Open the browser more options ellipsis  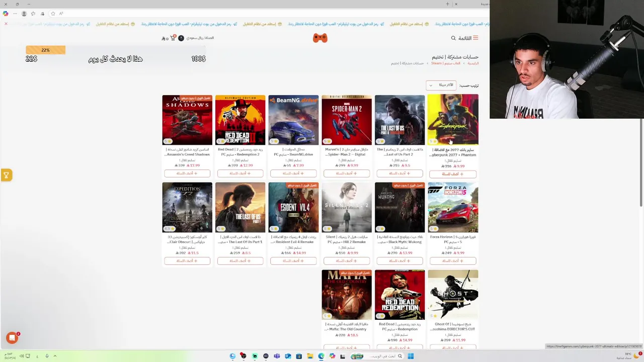pyautogui.click(x=15, y=14)
